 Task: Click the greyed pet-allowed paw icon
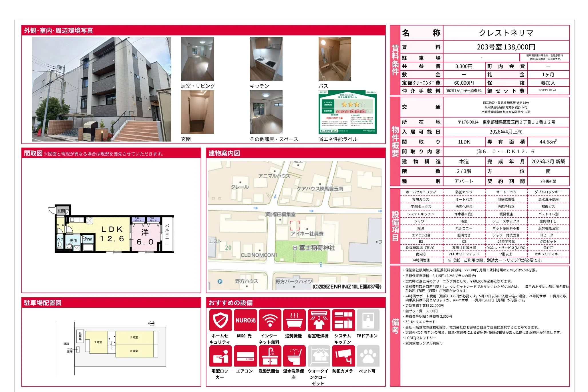point(368,356)
